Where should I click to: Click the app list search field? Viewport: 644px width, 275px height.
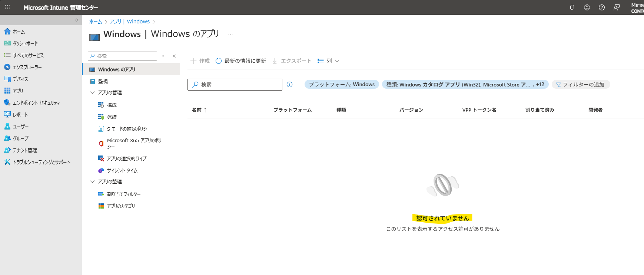[235, 85]
